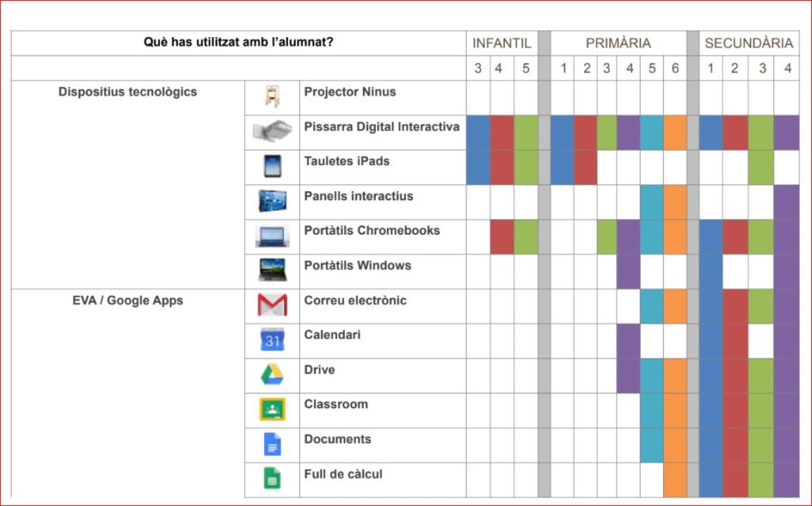Click the Google Drive triangle icon
Screen dimensions: 812x506
(272, 374)
